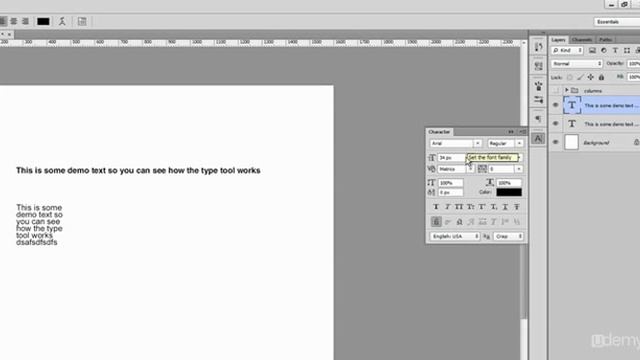
Task: Hide the Background layer
Action: pyautogui.click(x=556, y=142)
